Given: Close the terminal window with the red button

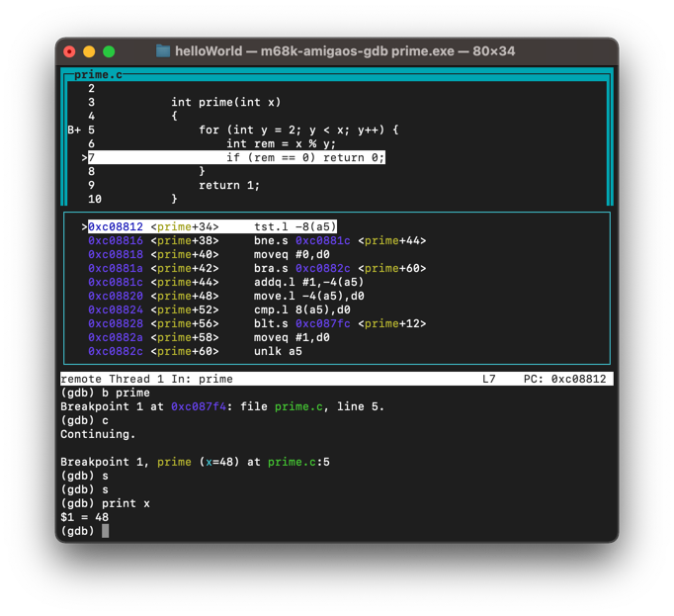Looking at the screenshot, I should click(69, 51).
